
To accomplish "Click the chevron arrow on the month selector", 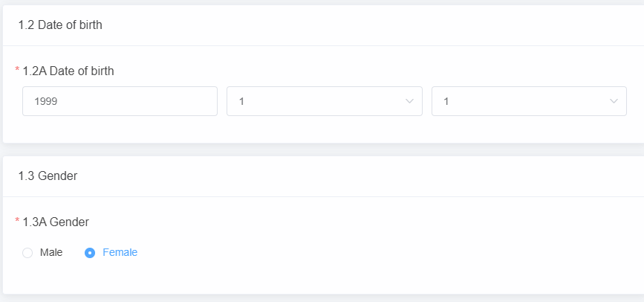I will [x=409, y=101].
